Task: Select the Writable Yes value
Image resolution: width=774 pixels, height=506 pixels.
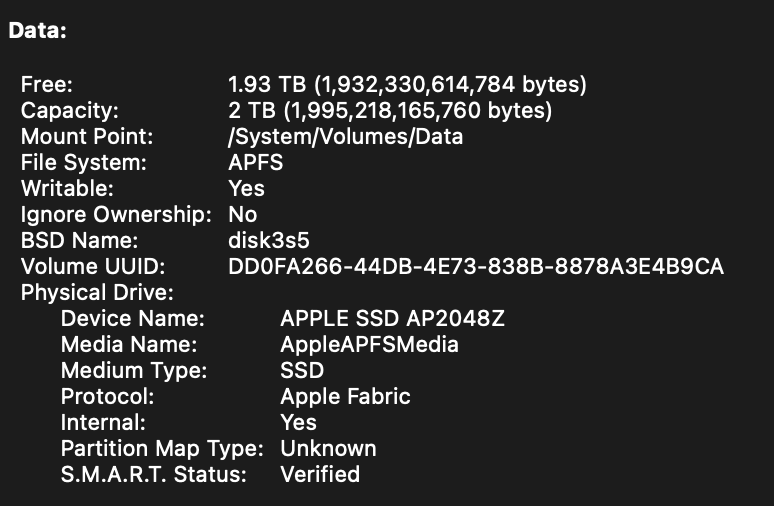Action: click(x=246, y=189)
